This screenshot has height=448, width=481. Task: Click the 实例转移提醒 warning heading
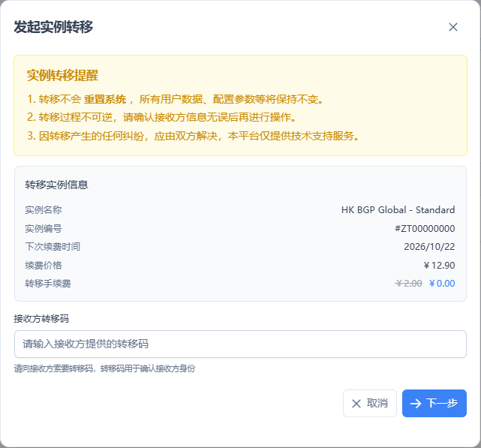point(62,76)
